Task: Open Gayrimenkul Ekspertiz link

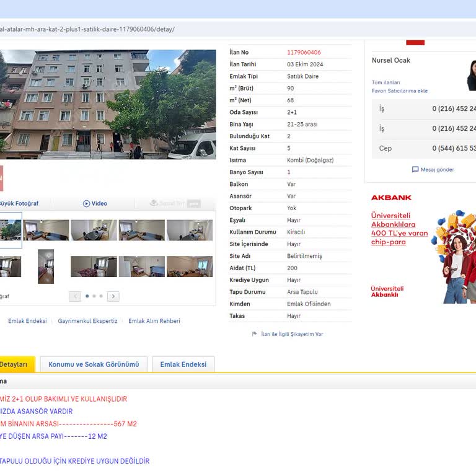Action: [87, 321]
